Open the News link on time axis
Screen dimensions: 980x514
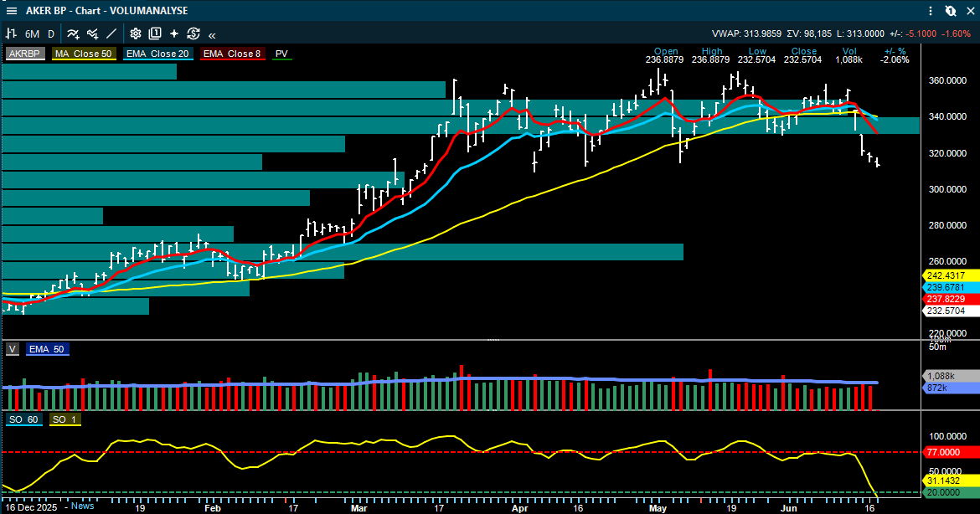(x=82, y=506)
